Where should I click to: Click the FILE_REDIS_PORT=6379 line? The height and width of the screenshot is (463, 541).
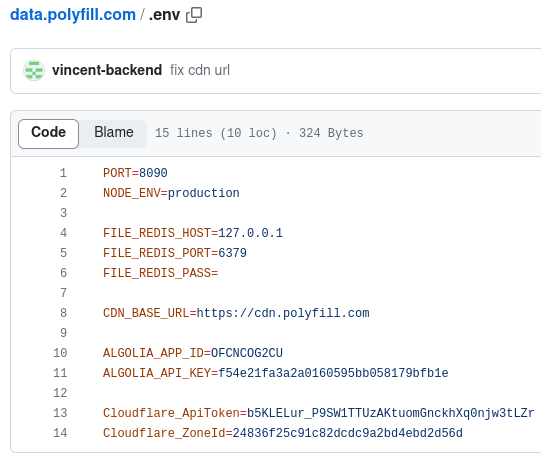tap(175, 253)
